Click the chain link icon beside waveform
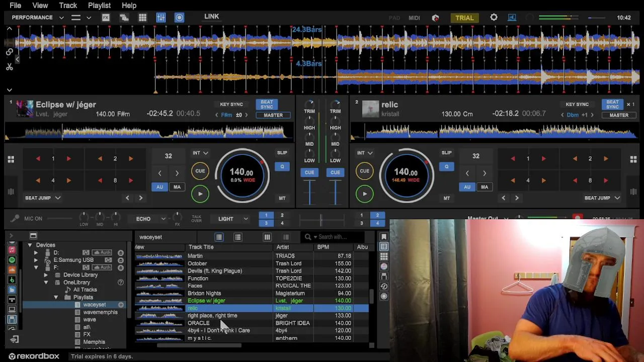 9,52
